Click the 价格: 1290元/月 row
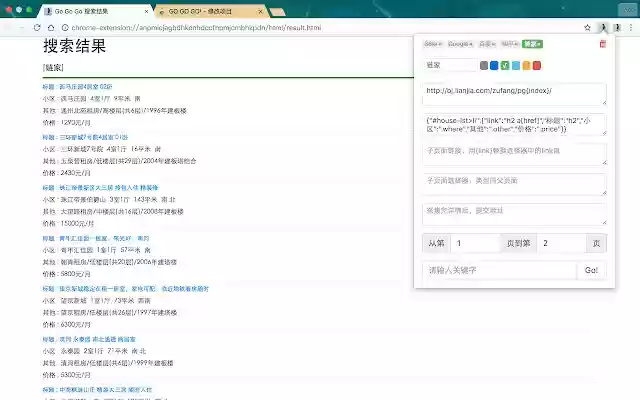 click(67, 122)
